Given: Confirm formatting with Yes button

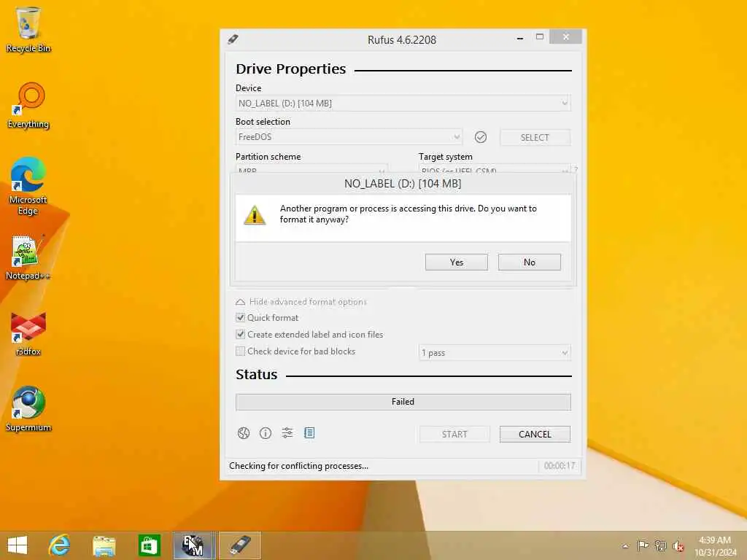Looking at the screenshot, I should tap(457, 262).
